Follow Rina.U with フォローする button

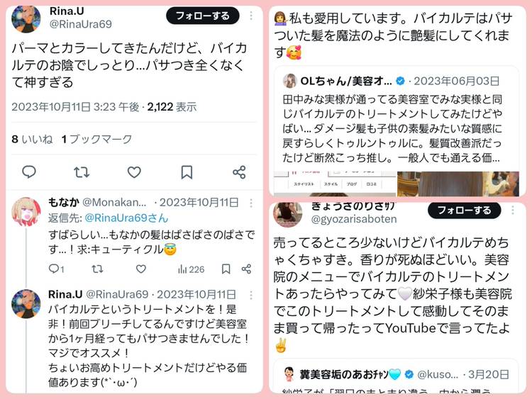click(x=203, y=16)
